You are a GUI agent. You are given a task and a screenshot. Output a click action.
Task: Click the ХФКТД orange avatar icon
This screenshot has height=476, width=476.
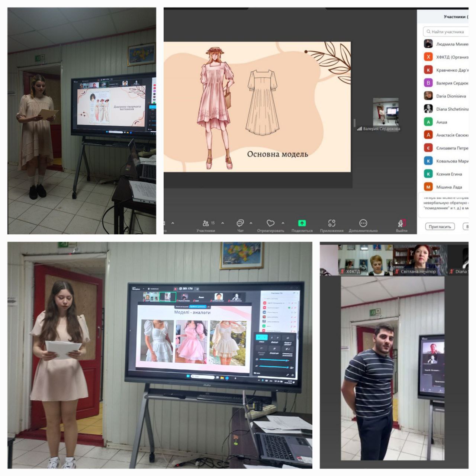point(428,57)
